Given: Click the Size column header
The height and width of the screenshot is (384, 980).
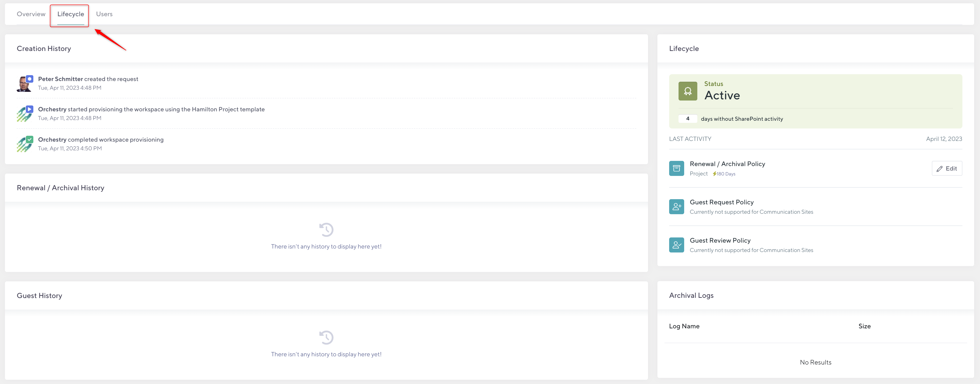Looking at the screenshot, I should coord(864,326).
